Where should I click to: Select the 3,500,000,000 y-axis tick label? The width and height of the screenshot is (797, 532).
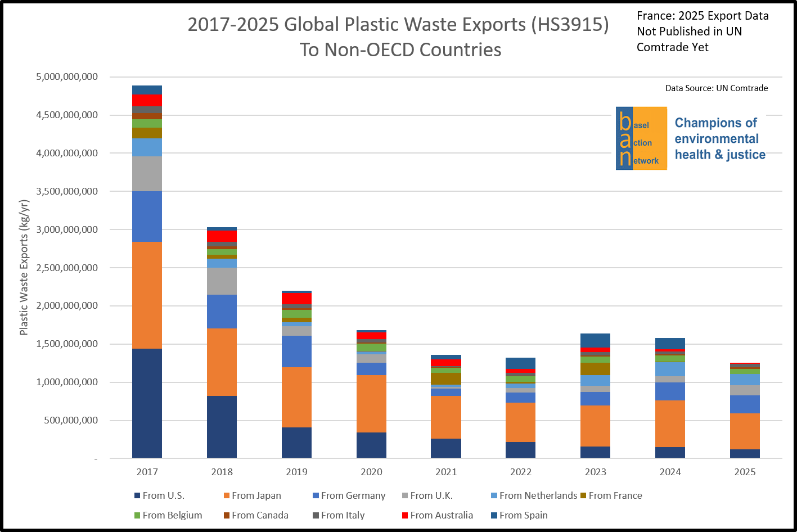pyautogui.click(x=67, y=191)
